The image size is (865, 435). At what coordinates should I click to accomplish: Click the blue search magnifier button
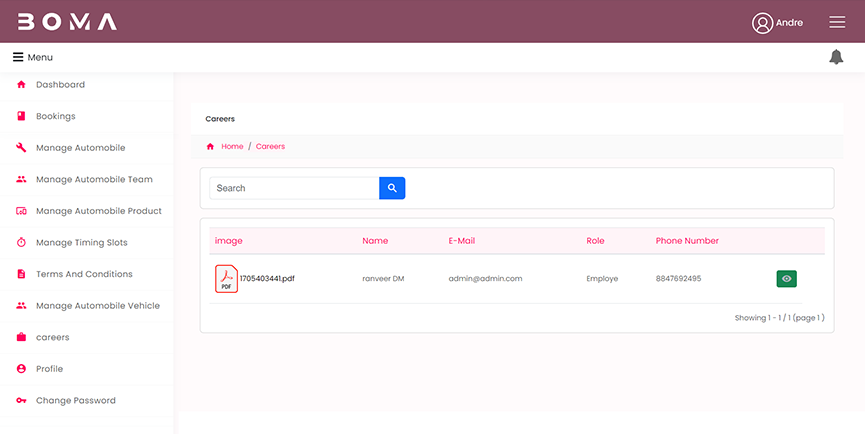coord(392,188)
